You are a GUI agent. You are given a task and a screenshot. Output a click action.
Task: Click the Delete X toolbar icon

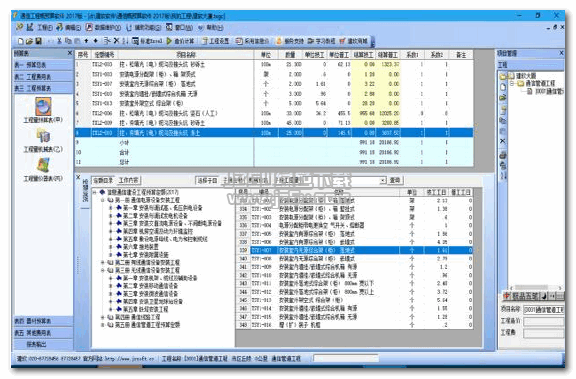point(116,41)
